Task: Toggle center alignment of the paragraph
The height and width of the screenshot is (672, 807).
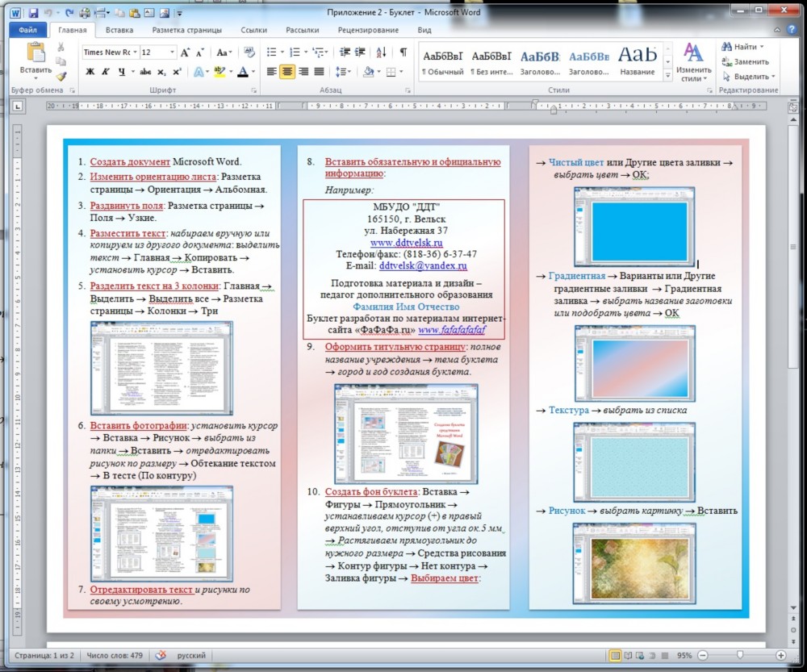Action: click(x=287, y=72)
